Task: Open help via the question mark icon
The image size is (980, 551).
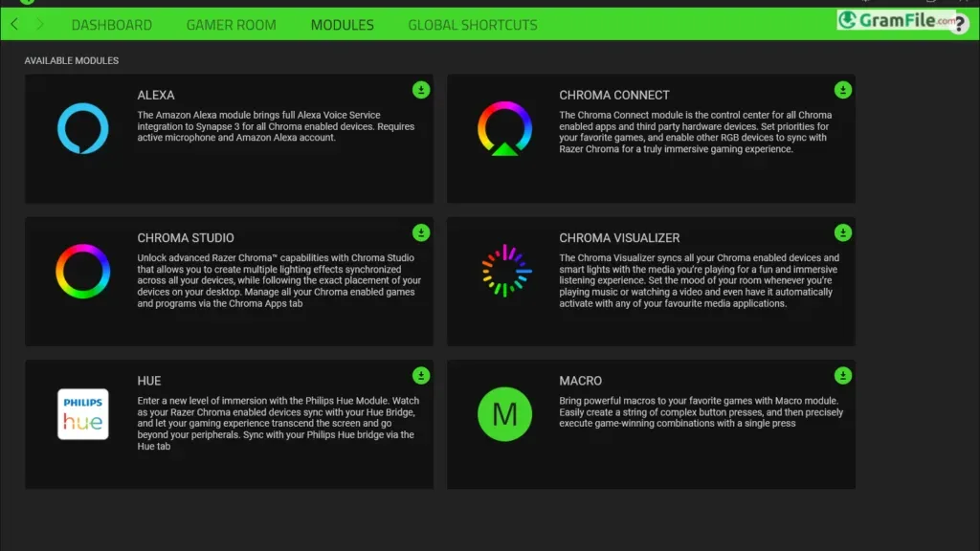Action: coord(960,25)
